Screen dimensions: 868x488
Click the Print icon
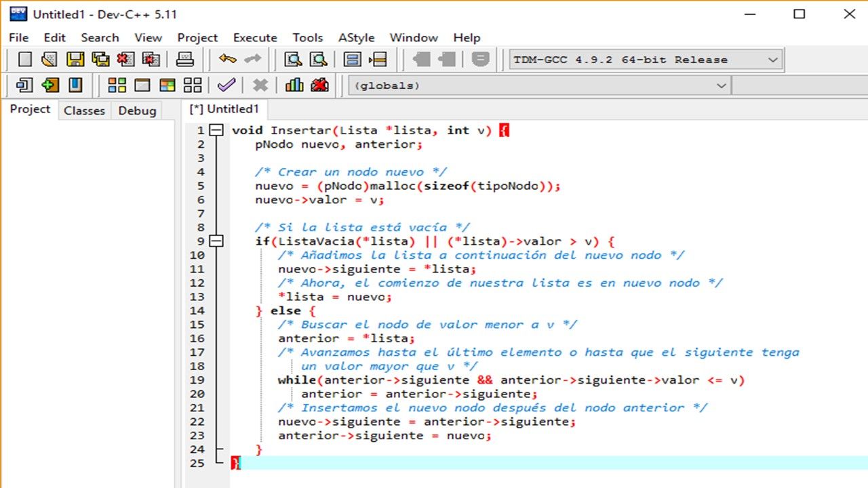(184, 60)
